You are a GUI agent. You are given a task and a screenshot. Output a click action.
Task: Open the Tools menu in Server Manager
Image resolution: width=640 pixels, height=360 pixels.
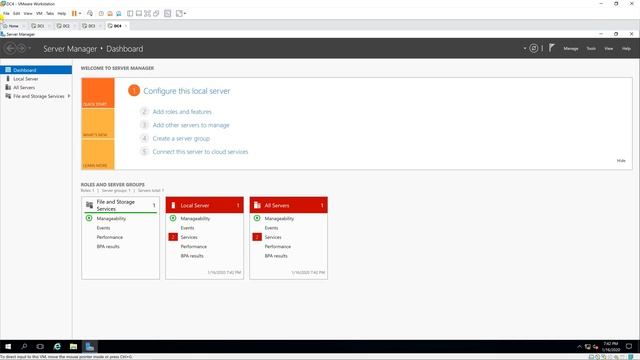coord(591,49)
